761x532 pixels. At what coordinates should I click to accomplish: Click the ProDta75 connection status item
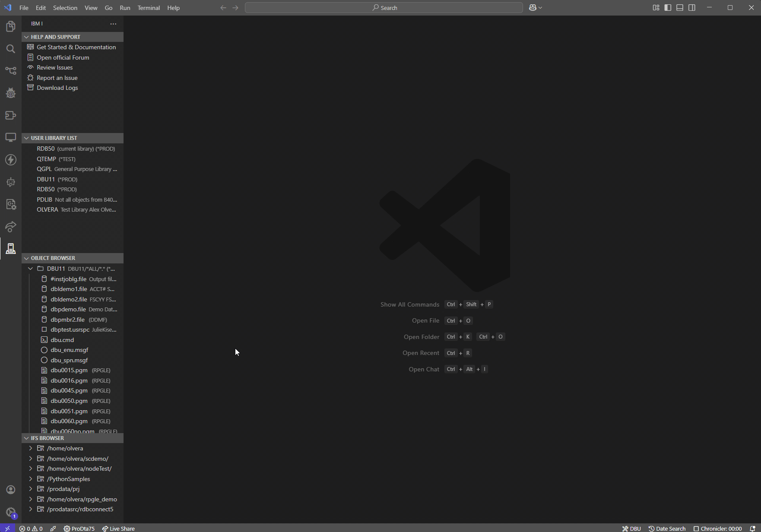(x=79, y=528)
